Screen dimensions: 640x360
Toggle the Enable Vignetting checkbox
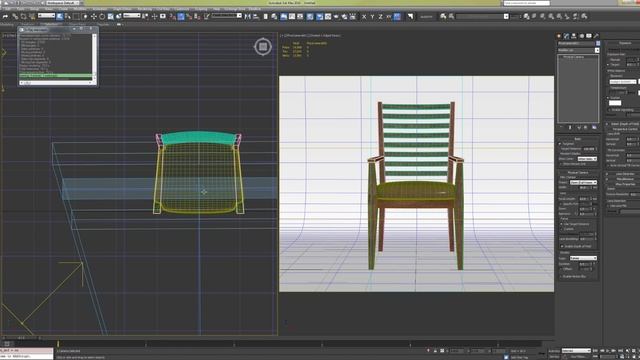pos(609,110)
